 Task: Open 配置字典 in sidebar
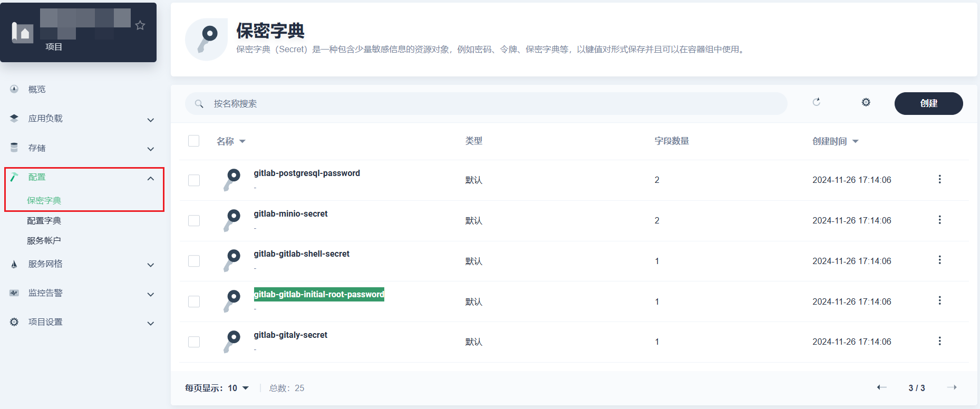coord(44,221)
